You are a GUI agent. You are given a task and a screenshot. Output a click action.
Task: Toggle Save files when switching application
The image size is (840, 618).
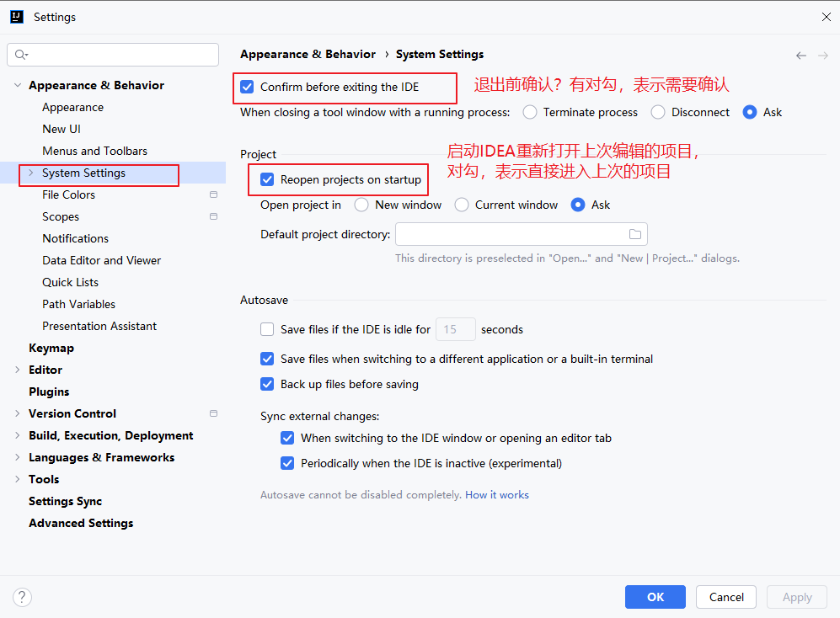(267, 359)
